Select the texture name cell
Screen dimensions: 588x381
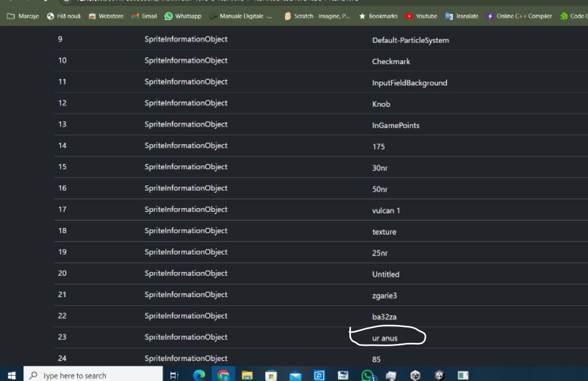click(x=384, y=232)
